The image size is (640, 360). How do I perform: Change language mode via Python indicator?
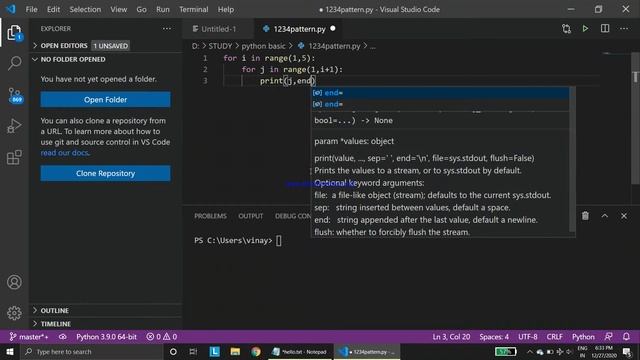pos(583,337)
